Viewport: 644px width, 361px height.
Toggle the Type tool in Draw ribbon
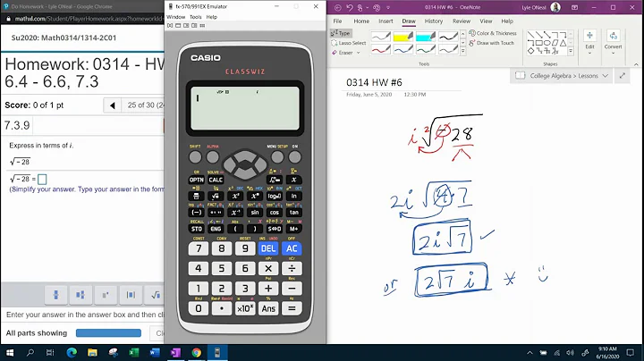click(x=341, y=33)
